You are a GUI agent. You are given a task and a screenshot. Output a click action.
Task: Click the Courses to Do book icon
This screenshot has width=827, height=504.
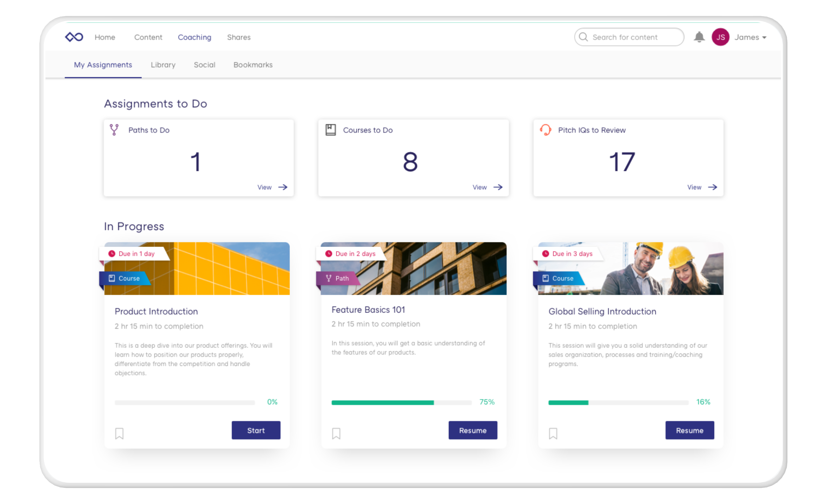tap(331, 130)
